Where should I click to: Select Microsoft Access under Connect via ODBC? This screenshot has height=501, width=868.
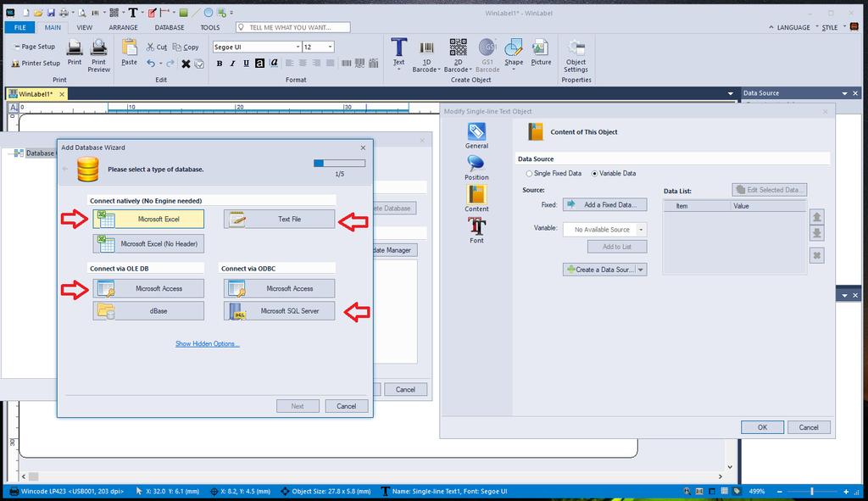coord(279,288)
